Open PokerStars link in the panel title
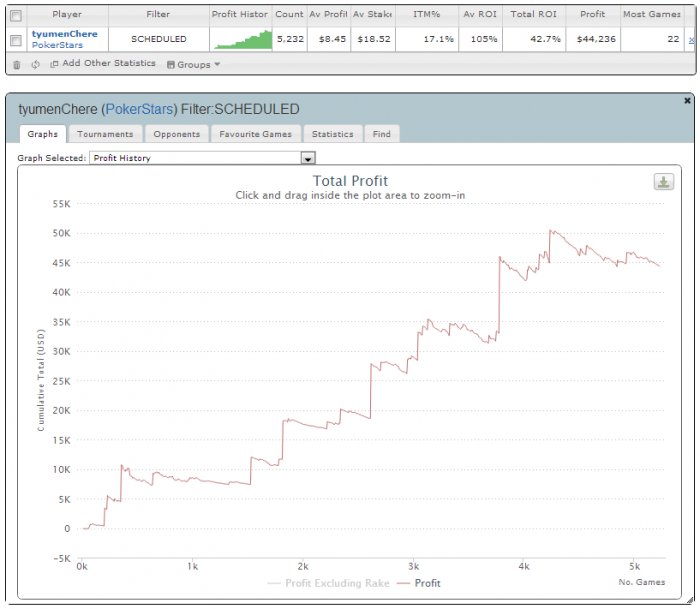Viewport: 700px width, 609px height. click(139, 109)
